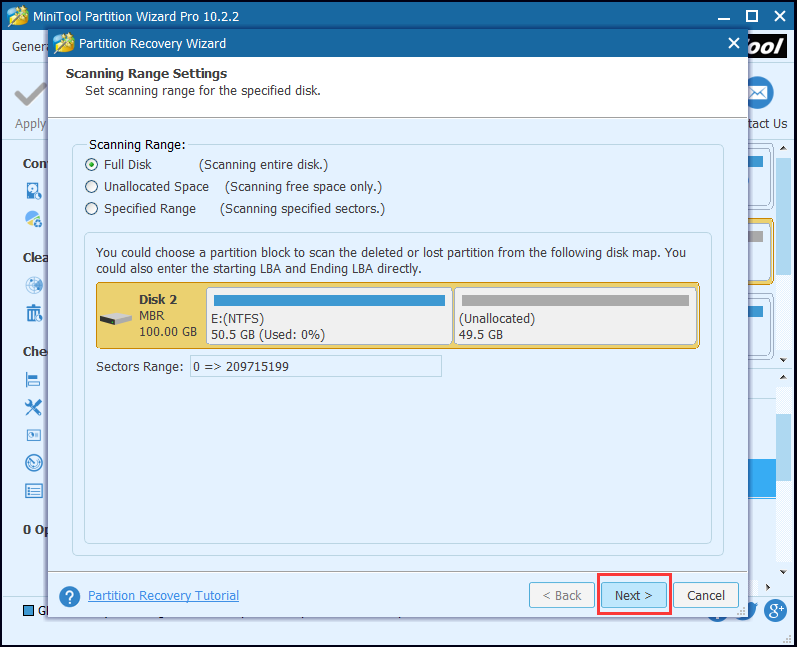Click the MiniTool app icon in title bar
Viewport: 797px width, 647px height.
[18, 16]
